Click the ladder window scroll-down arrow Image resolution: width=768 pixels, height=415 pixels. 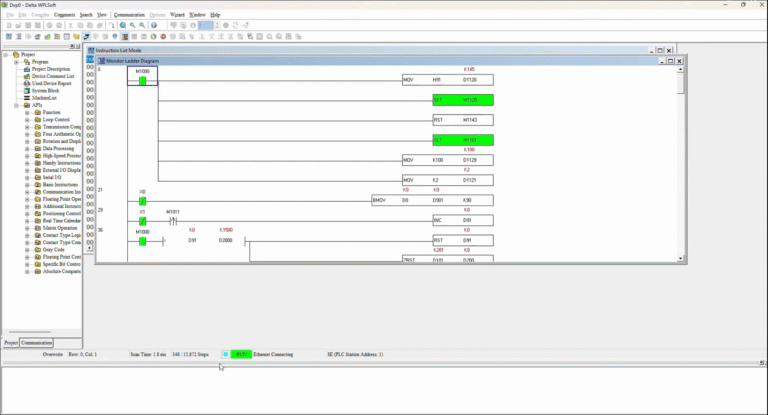680,258
